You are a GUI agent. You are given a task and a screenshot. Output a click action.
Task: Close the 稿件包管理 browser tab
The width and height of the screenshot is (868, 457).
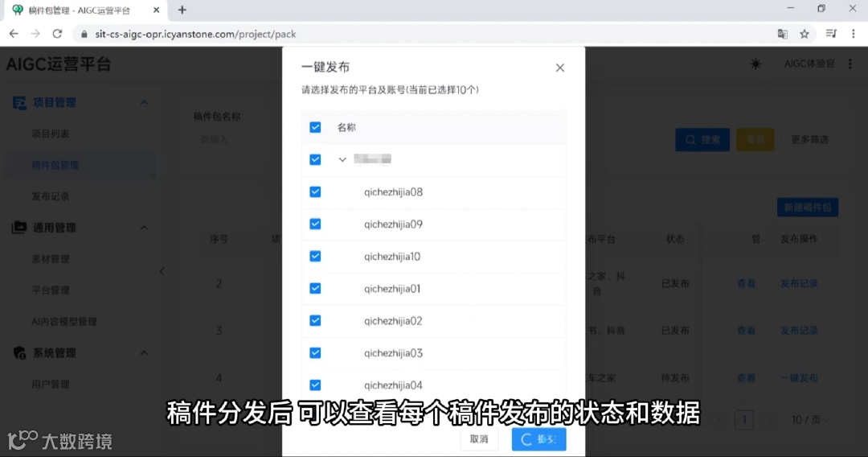(156, 10)
